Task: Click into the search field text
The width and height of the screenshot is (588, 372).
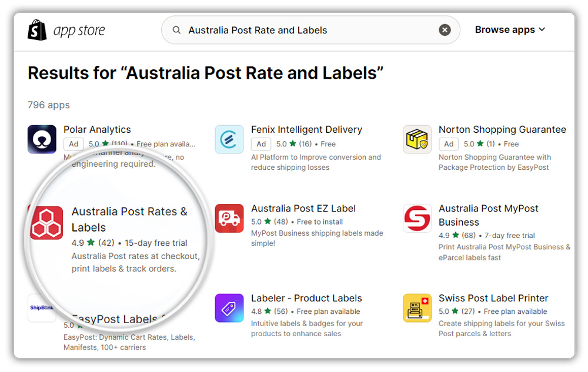Action: [x=258, y=30]
